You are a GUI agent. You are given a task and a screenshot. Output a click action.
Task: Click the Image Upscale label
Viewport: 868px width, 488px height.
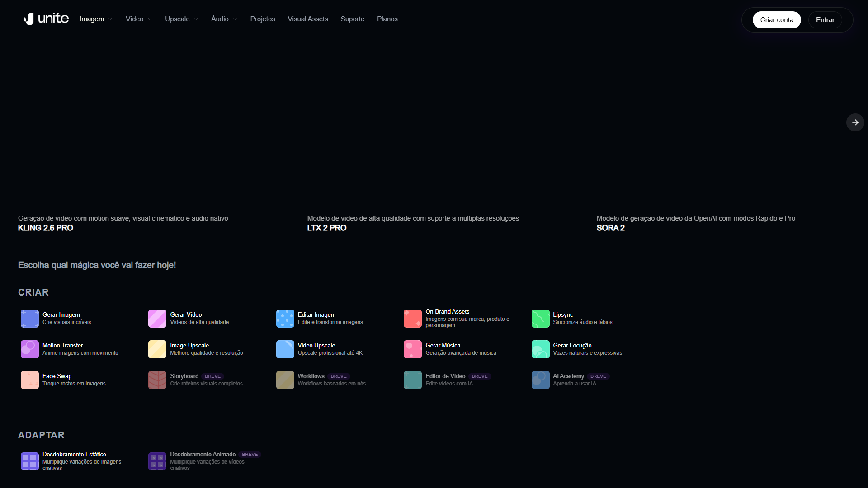(189, 346)
